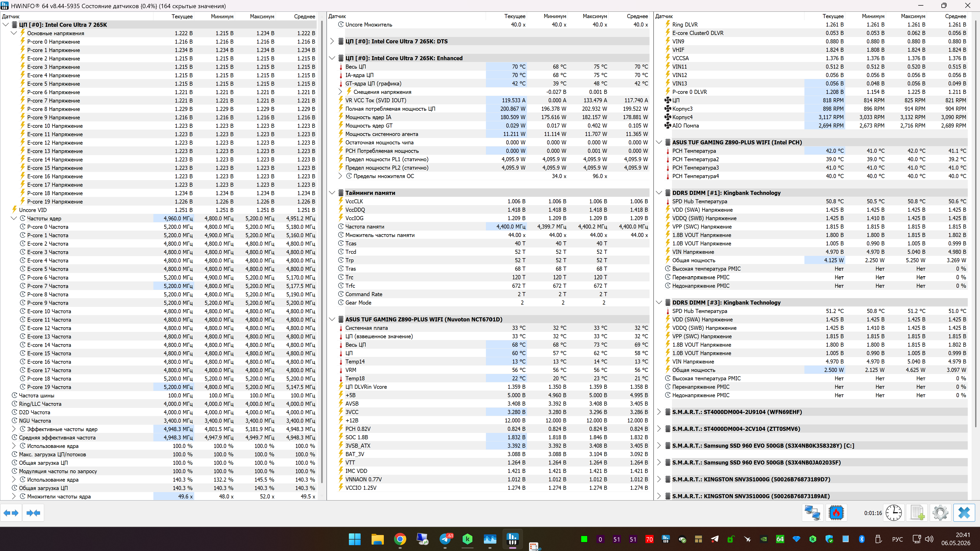This screenshot has width=980, height=551.
Task: Collapse the ЦП [#0]: Intel Core Ultra 7 265K group
Action: (6, 25)
